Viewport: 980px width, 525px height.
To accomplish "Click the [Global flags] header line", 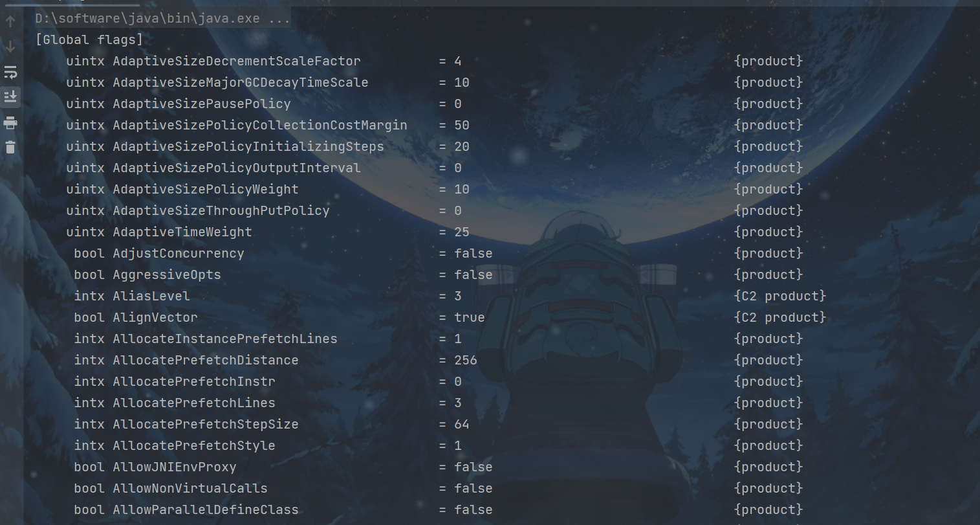I will 89,39.
